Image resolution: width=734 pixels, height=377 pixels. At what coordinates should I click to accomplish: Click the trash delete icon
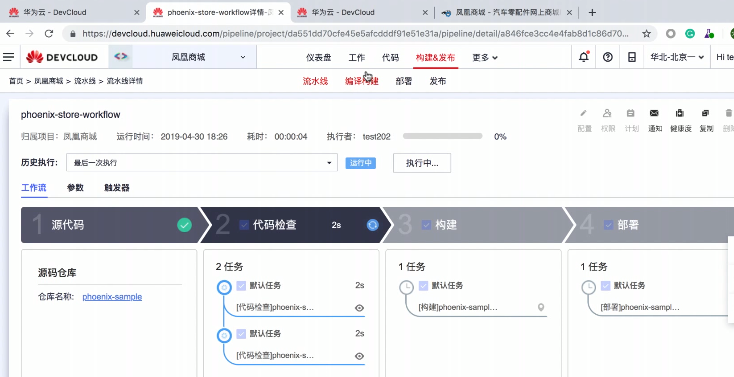click(x=728, y=113)
